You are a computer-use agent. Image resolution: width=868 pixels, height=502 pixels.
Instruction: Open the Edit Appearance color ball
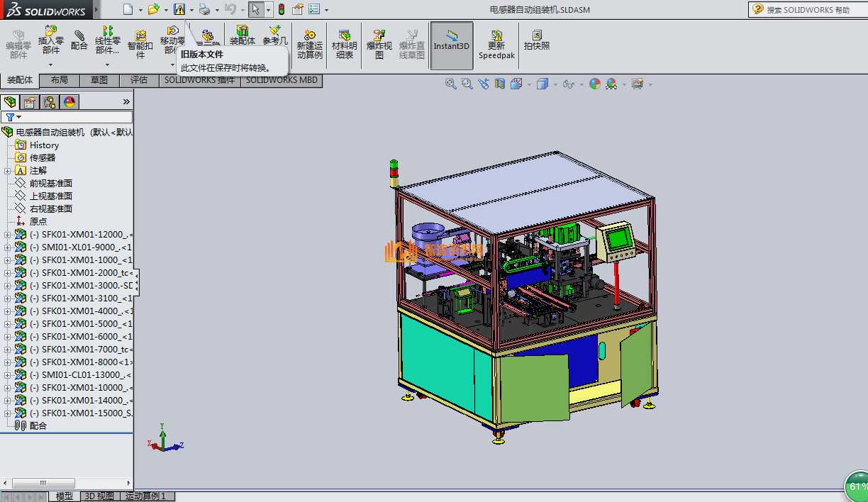point(594,84)
